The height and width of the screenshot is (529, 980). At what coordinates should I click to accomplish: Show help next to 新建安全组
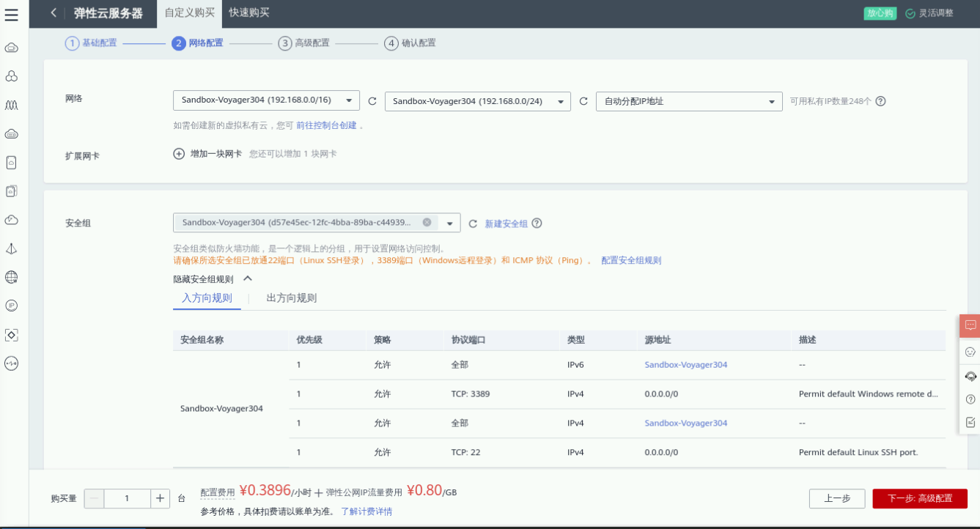click(537, 223)
